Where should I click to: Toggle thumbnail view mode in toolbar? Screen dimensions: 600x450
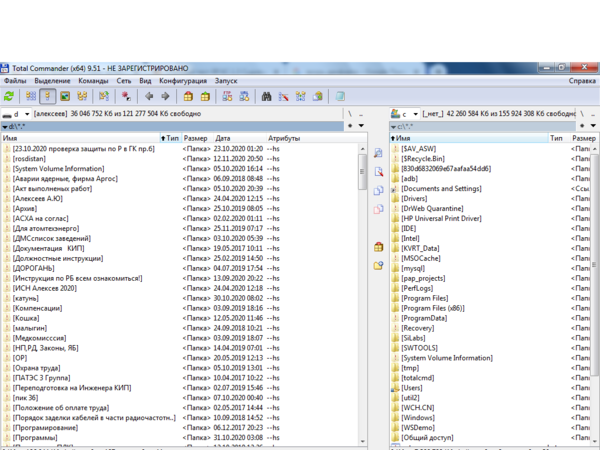click(x=64, y=97)
